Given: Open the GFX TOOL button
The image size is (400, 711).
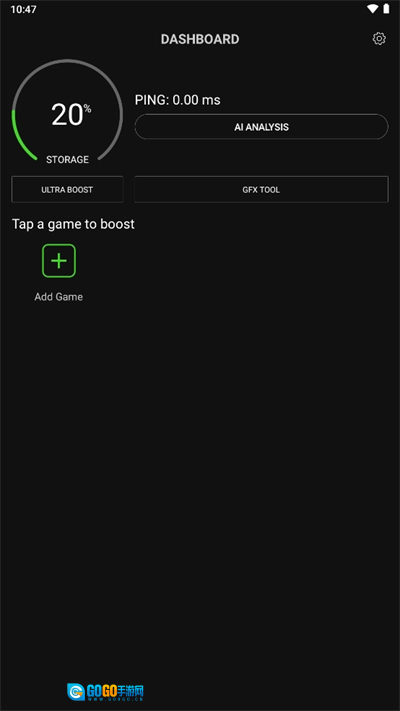Looking at the screenshot, I should coord(261,190).
